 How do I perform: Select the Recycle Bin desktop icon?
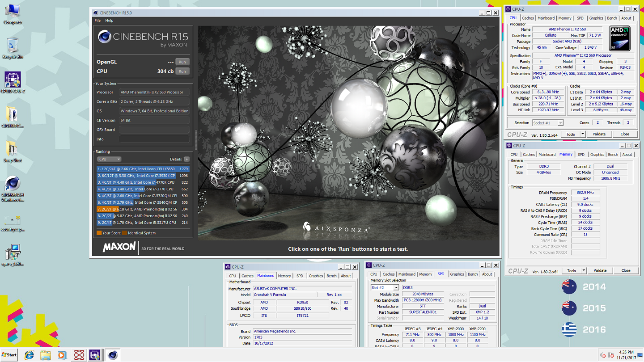(13, 48)
